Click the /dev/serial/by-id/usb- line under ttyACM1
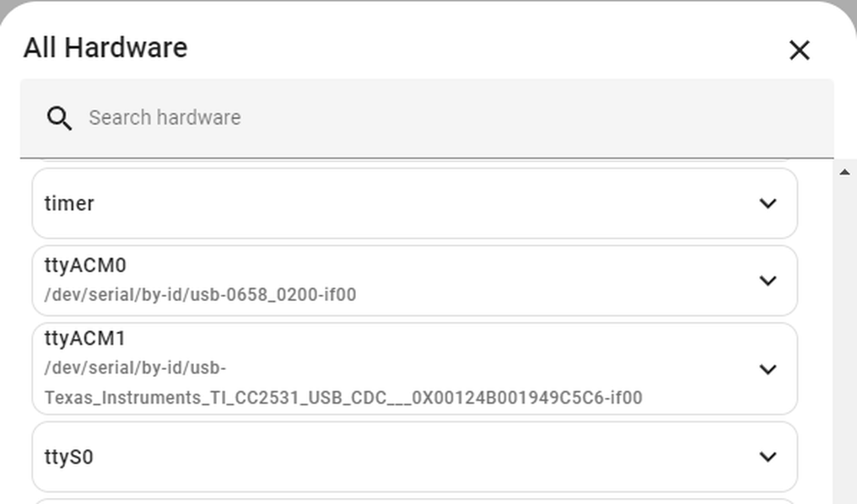Image resolution: width=857 pixels, height=504 pixels. tap(136, 368)
